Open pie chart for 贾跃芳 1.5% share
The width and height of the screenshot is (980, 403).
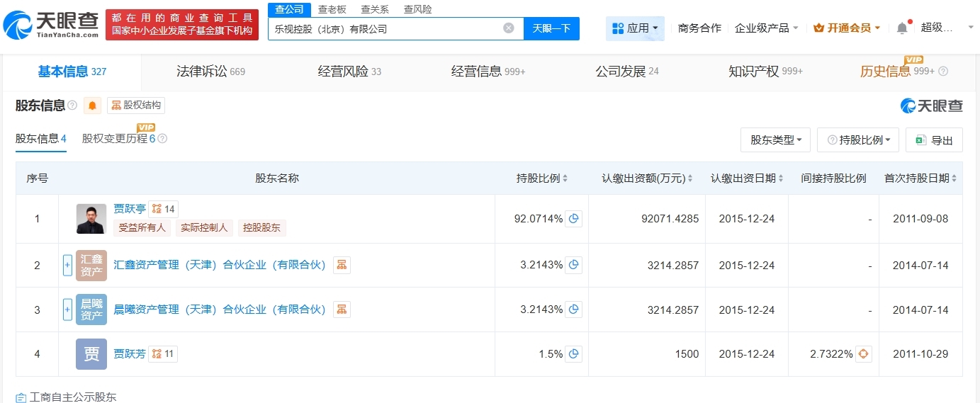(x=574, y=354)
